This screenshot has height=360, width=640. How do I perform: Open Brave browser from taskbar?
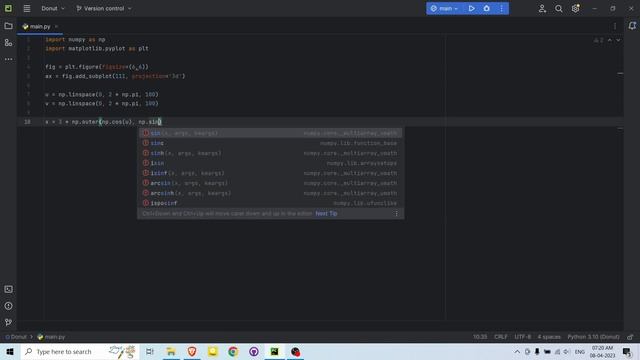pos(192,351)
